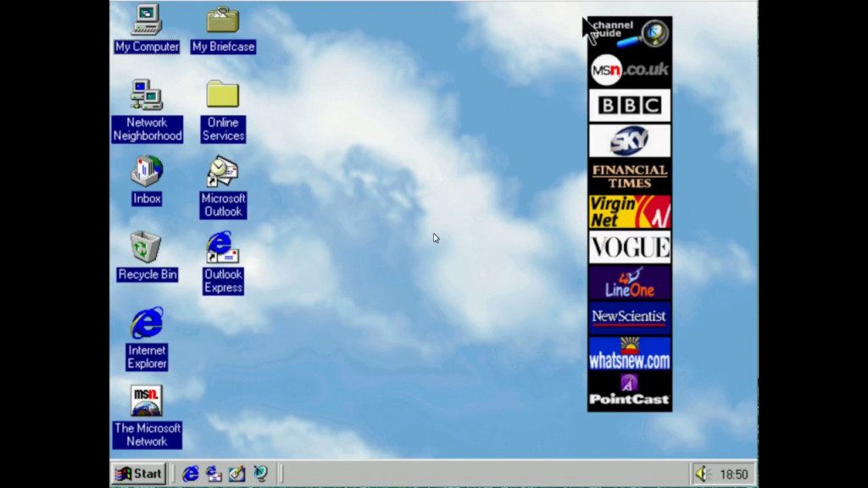Click the volume speaker tray icon

point(701,474)
